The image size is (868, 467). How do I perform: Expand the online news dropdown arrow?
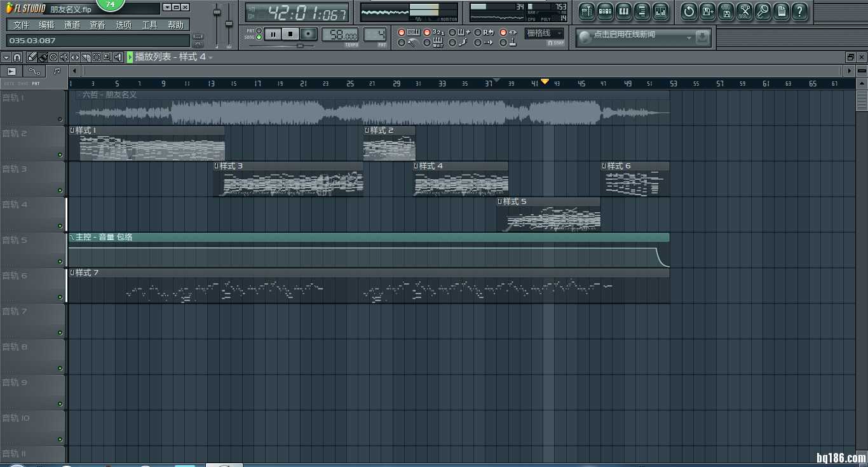(x=689, y=38)
